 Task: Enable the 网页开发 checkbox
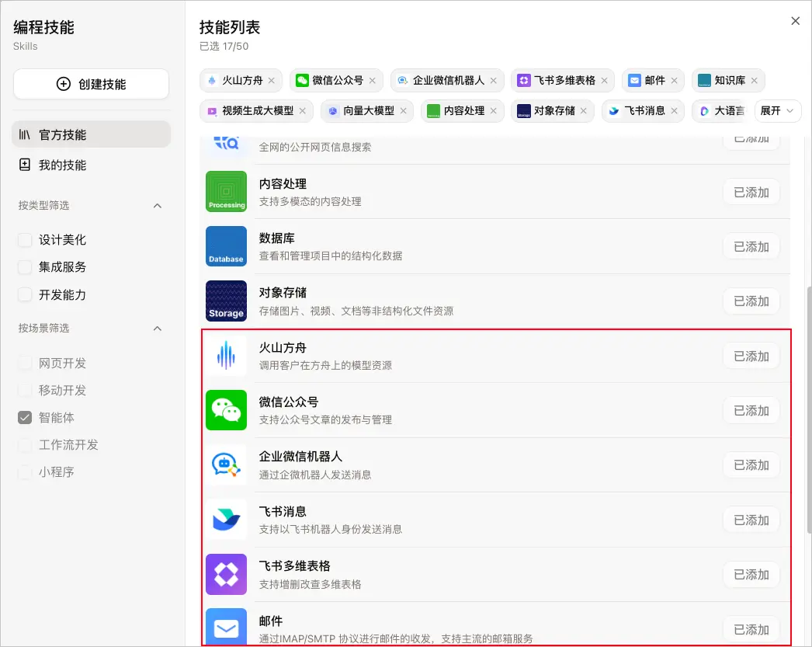(25, 364)
